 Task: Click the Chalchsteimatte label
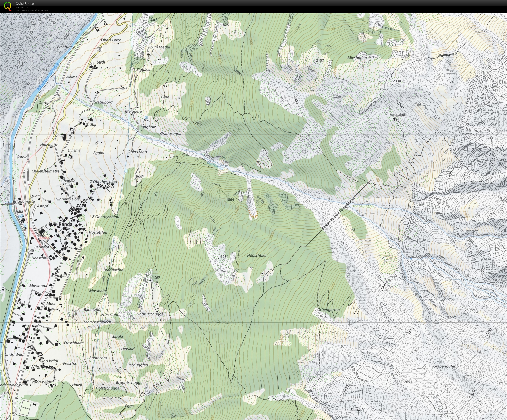pos(45,171)
